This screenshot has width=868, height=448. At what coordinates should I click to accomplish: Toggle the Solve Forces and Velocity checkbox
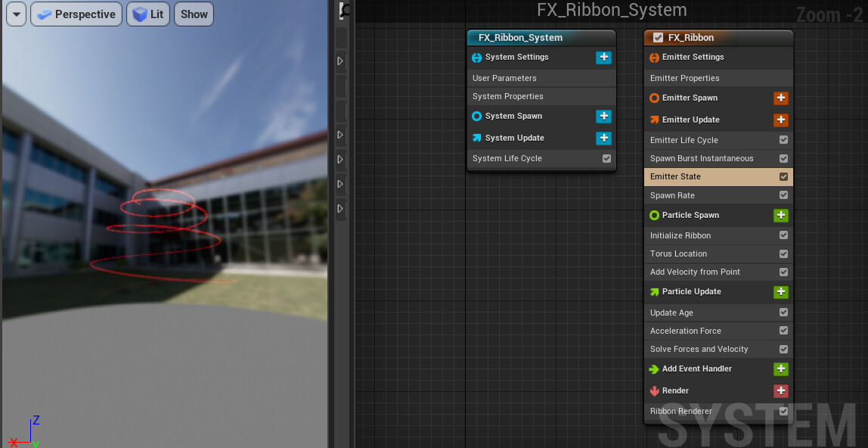(x=783, y=349)
